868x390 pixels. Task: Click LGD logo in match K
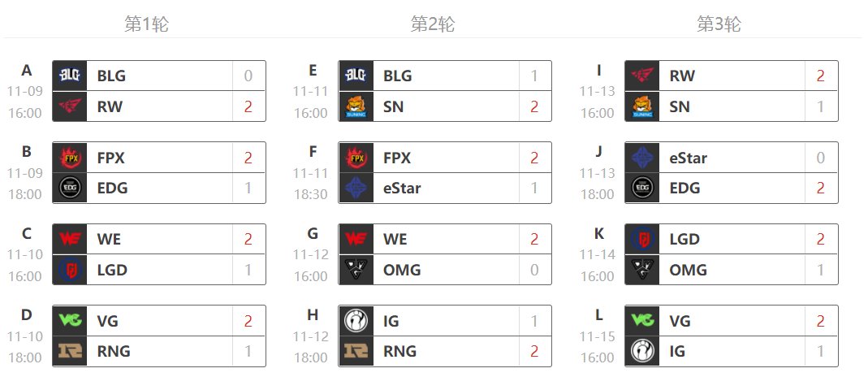(642, 240)
